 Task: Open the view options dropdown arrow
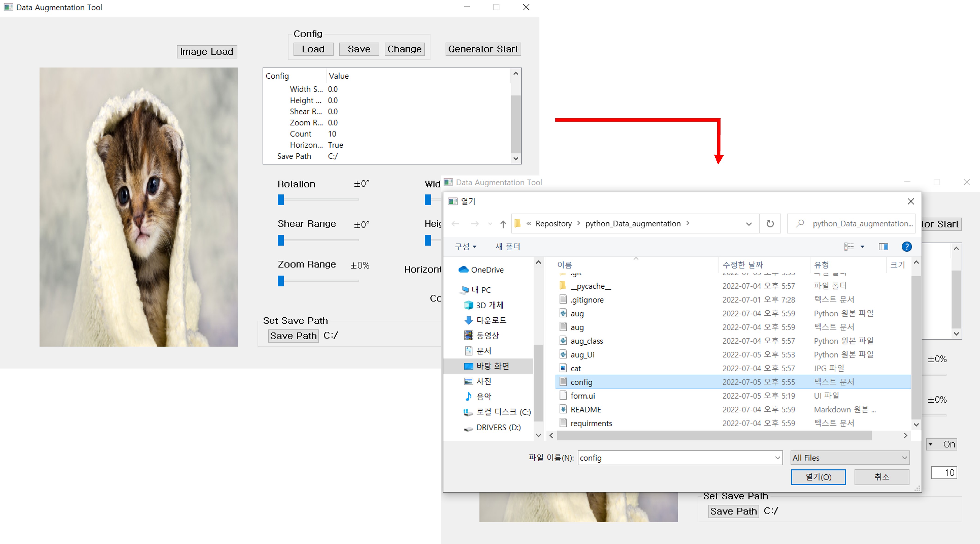[862, 247]
